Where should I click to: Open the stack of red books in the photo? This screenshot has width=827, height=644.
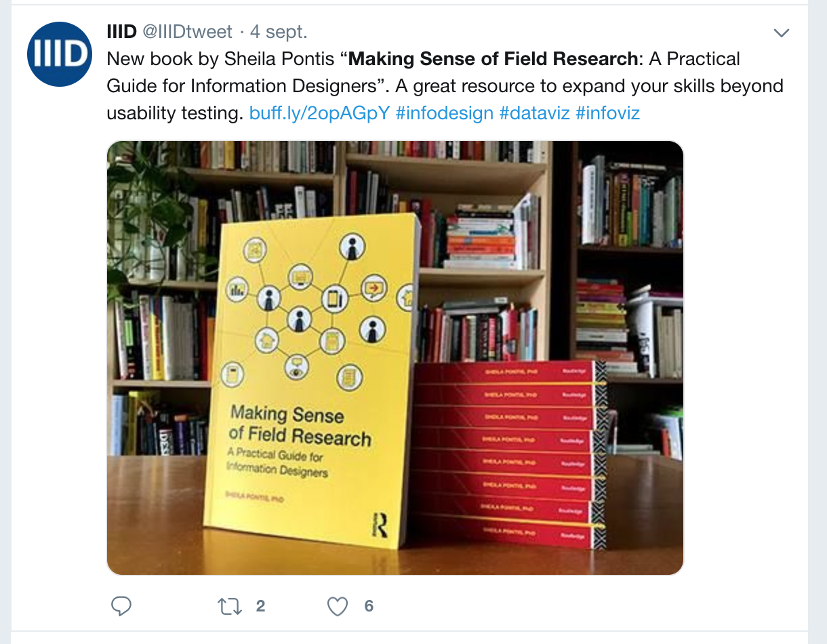coord(509,454)
